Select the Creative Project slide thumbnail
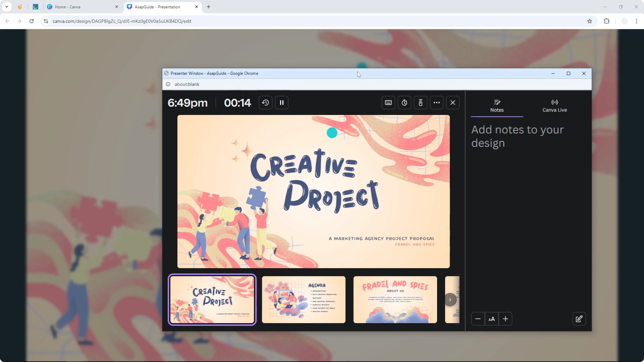Viewport: 644px width, 362px height. [212, 300]
